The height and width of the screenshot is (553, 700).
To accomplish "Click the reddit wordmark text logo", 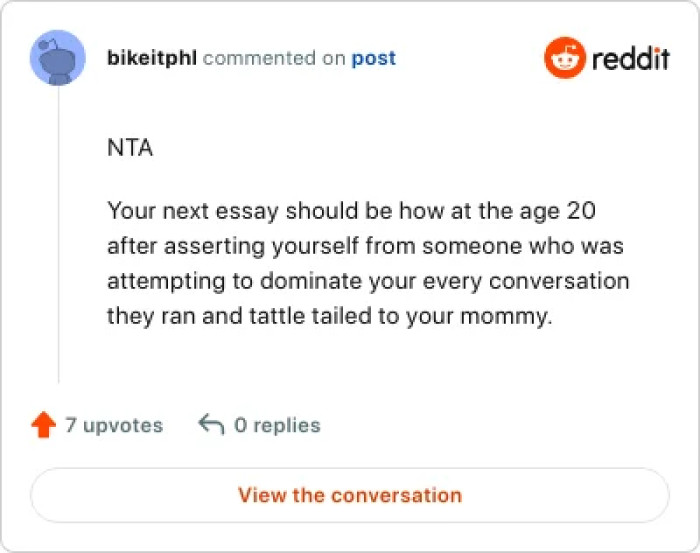I will pyautogui.click(x=630, y=58).
